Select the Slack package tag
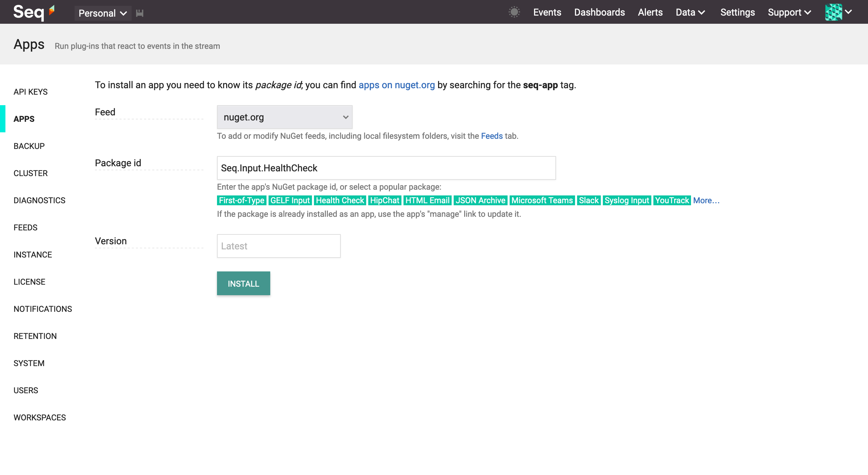868x475 pixels. coord(588,201)
